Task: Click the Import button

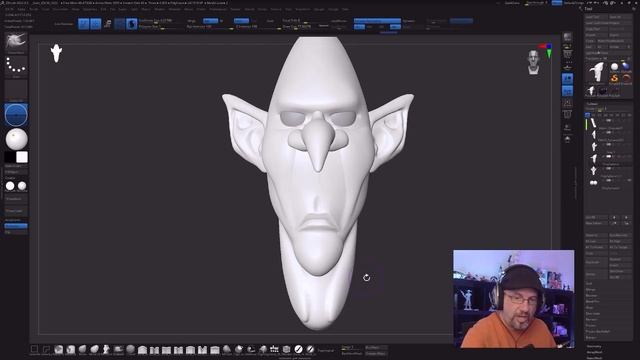Action: coord(596,35)
